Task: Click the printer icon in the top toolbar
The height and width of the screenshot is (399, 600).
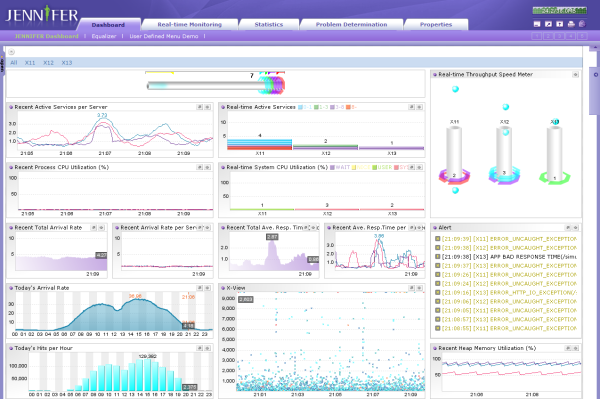Action: [571, 24]
